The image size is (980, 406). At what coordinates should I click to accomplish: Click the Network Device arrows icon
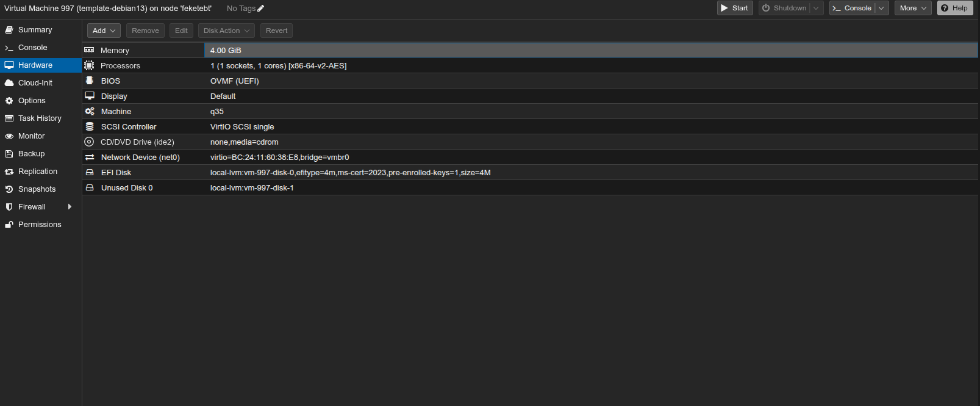tap(90, 157)
